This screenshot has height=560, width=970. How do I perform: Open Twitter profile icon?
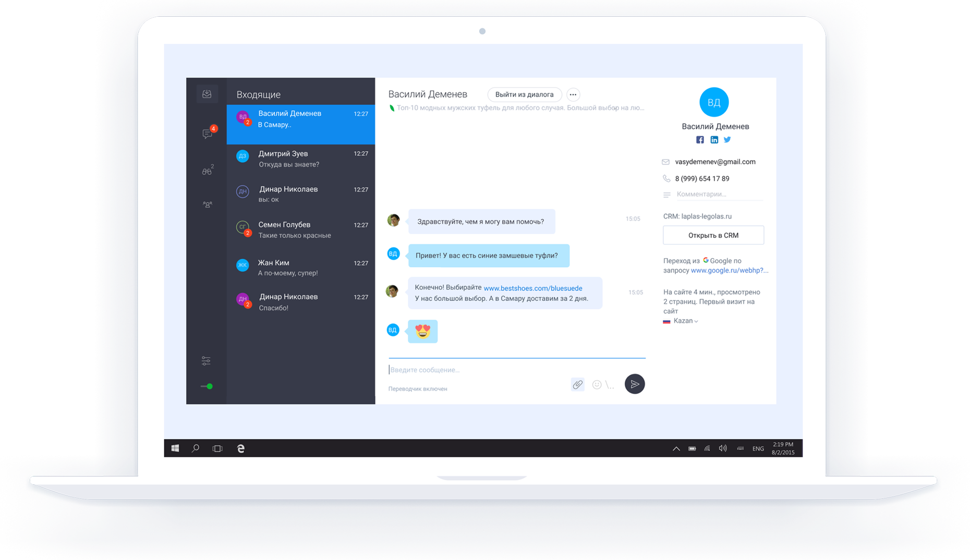(727, 139)
